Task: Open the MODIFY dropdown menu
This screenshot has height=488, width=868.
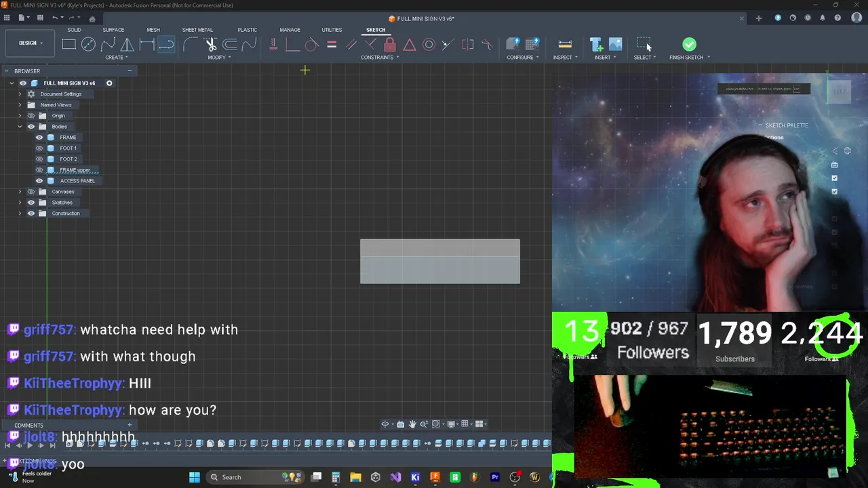Action: tap(219, 58)
